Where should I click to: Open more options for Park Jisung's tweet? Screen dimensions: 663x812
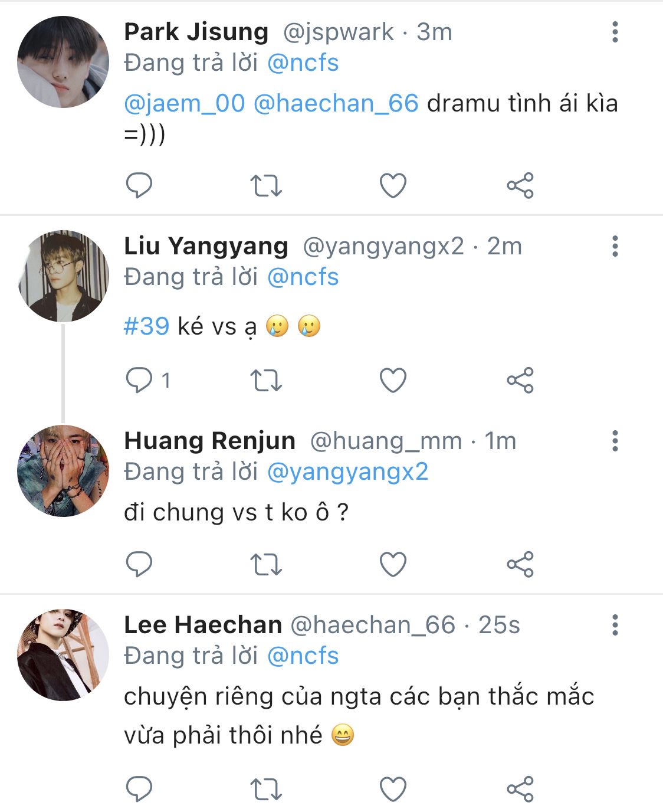(615, 32)
